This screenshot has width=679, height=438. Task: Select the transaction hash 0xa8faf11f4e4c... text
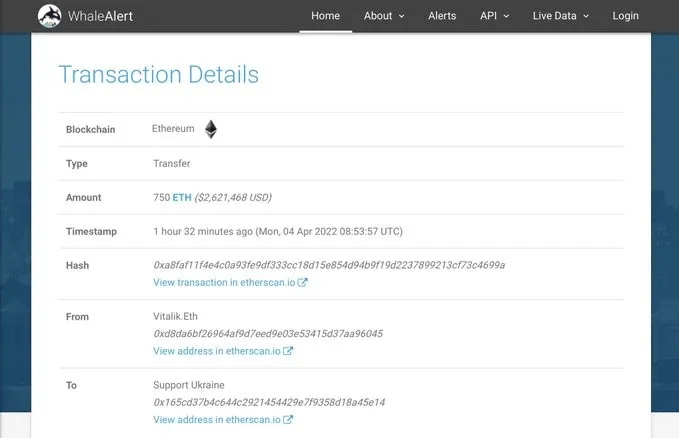329,265
